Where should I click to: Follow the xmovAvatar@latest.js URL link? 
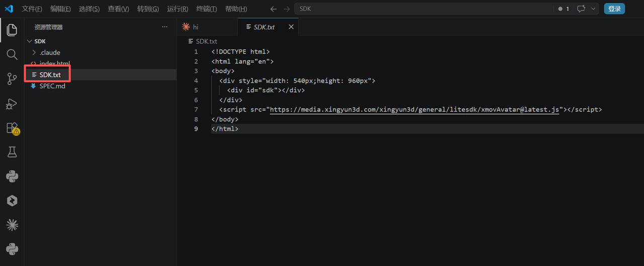click(415, 109)
